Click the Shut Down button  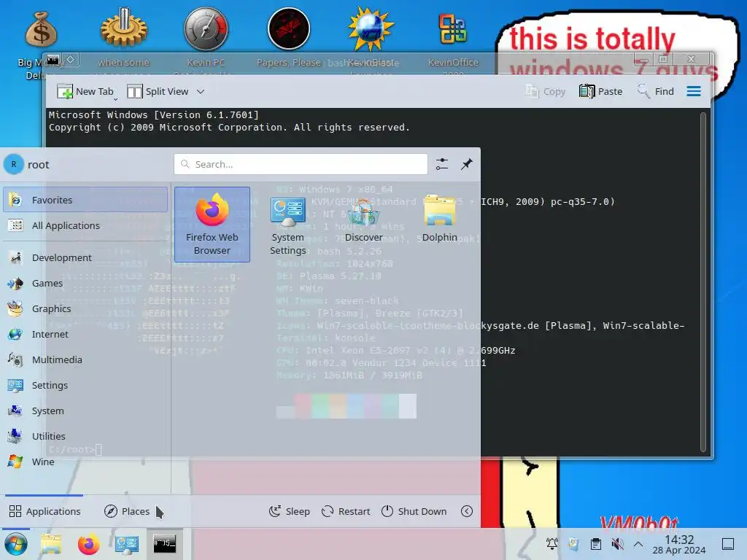(x=414, y=511)
